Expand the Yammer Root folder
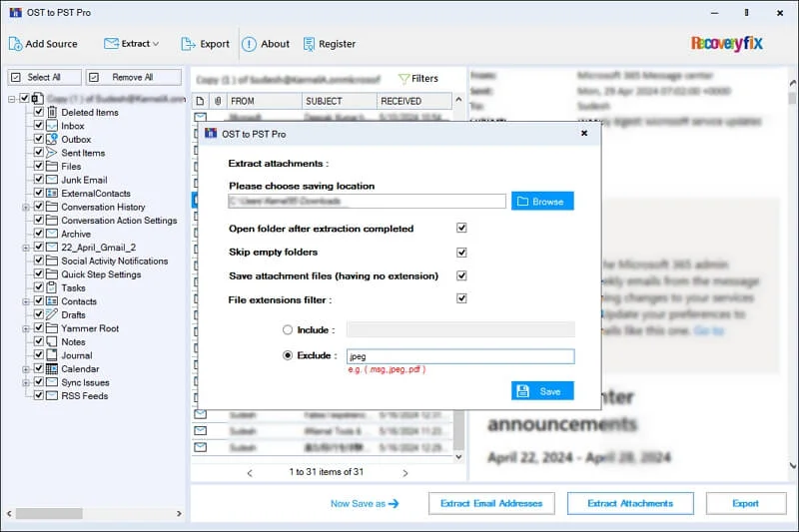Image resolution: width=799 pixels, height=532 pixels. point(26,328)
